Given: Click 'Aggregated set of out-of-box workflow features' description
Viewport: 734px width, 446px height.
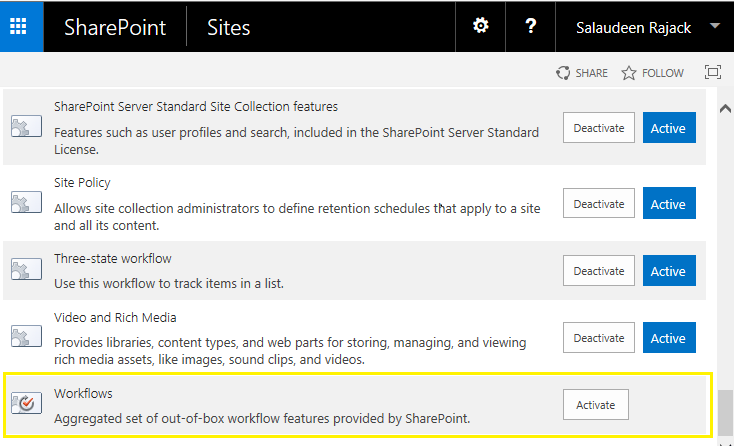Looking at the screenshot, I should [x=262, y=418].
